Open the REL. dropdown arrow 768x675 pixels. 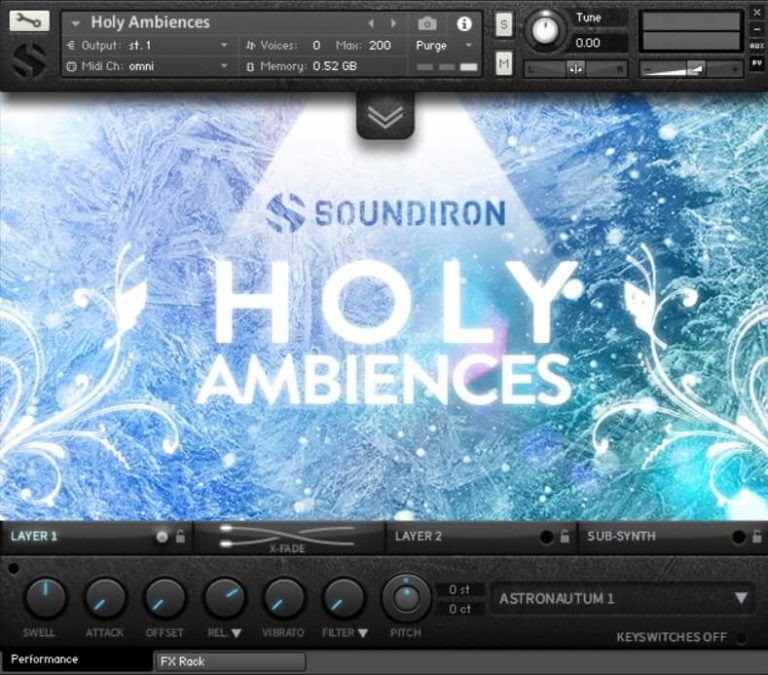(236, 633)
